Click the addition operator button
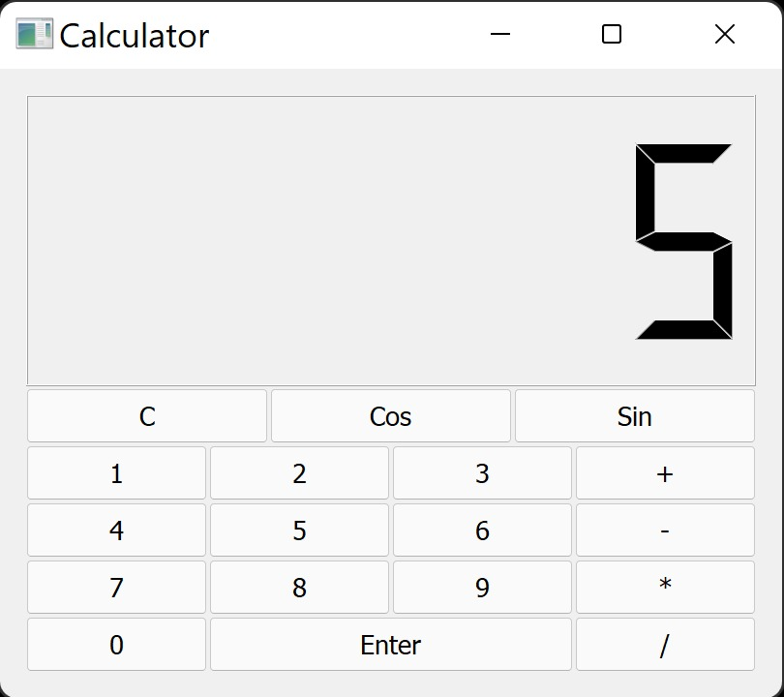The image size is (784, 697). (x=665, y=472)
